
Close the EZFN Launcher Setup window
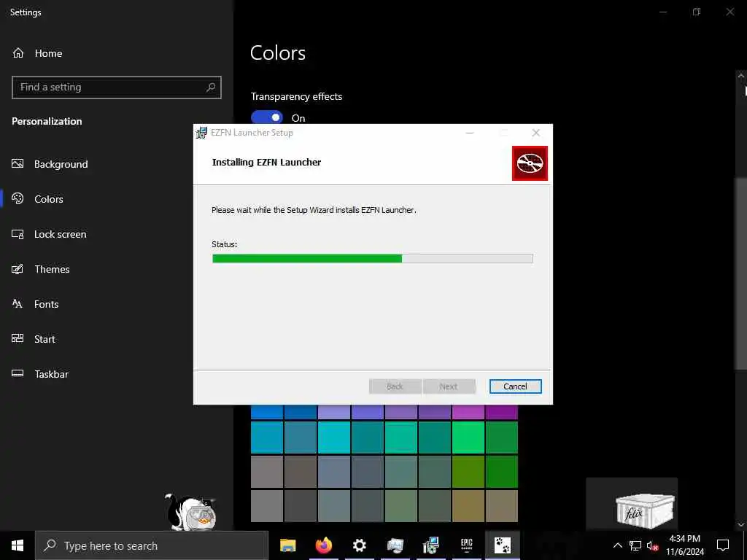pyautogui.click(x=536, y=133)
